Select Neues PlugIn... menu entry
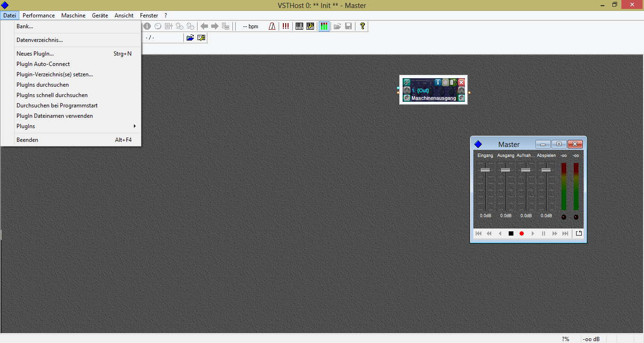Screen dimensions: 644x343 click(35, 54)
